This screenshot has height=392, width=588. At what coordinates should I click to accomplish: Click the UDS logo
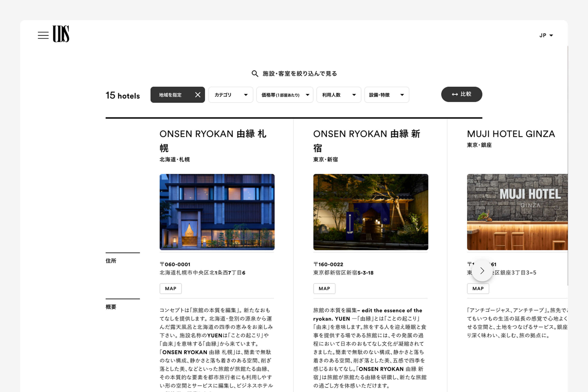pos(61,34)
